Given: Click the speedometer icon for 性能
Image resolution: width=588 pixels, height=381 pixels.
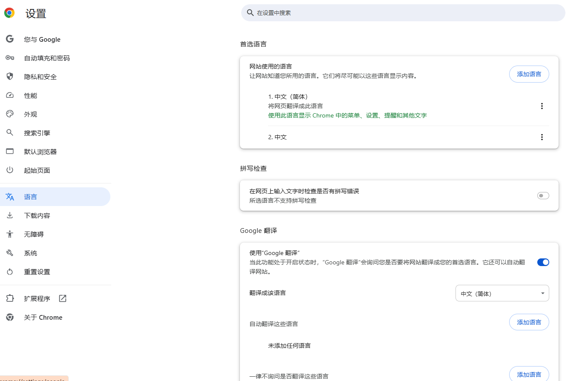Looking at the screenshot, I should point(10,95).
